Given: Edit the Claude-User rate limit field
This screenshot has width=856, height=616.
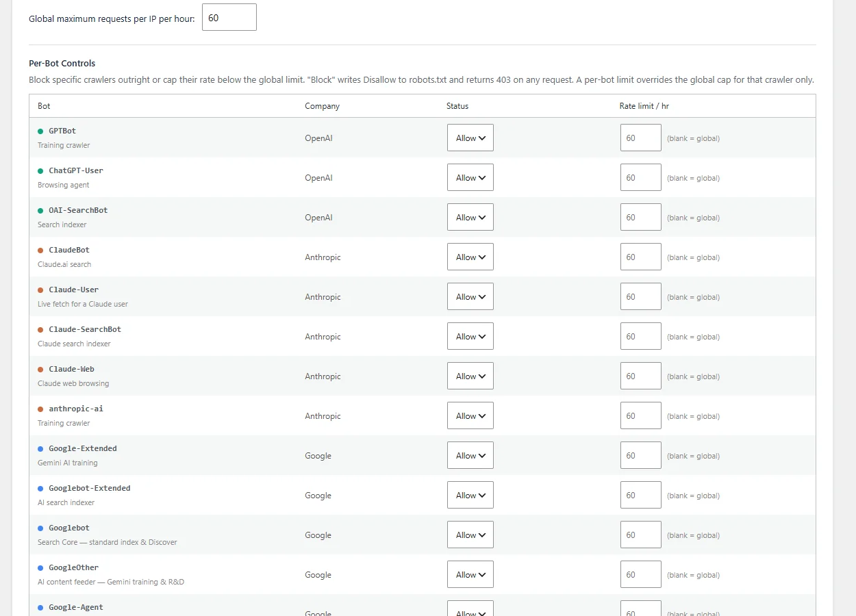Looking at the screenshot, I should (x=641, y=296).
